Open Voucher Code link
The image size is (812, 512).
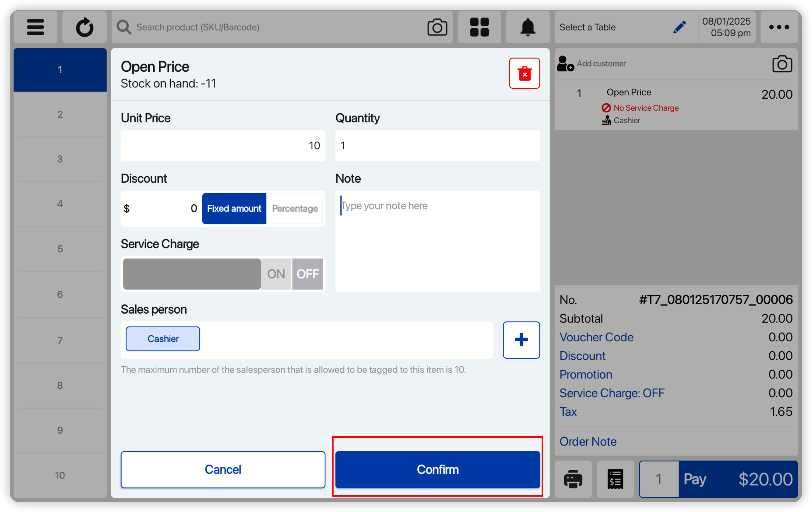tap(596, 337)
